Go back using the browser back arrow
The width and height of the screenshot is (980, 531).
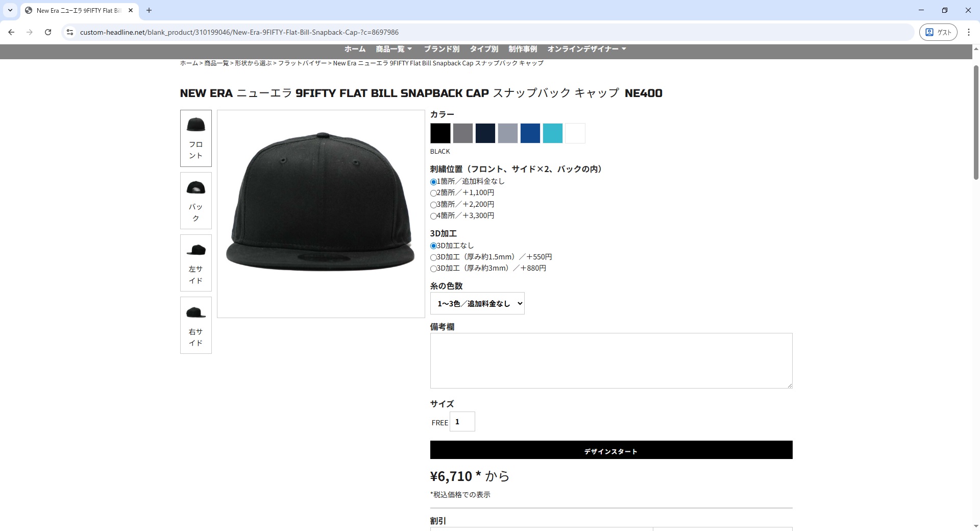pos(11,32)
